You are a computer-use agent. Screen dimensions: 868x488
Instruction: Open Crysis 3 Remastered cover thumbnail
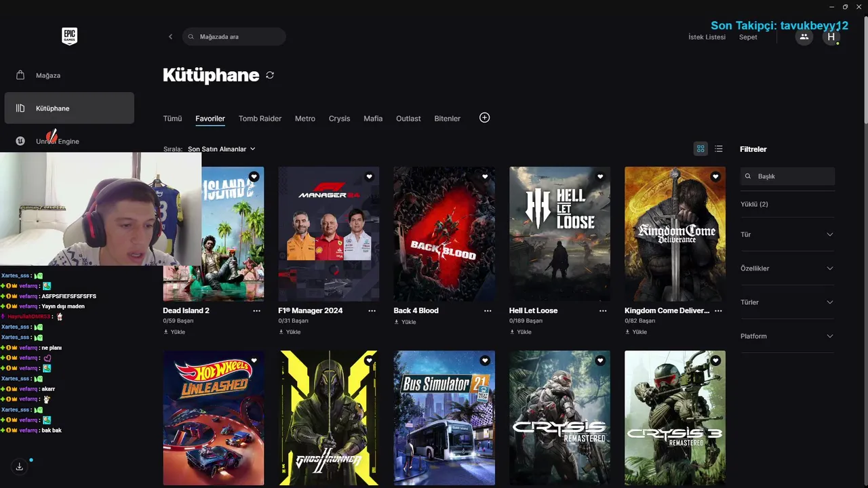coord(675,418)
